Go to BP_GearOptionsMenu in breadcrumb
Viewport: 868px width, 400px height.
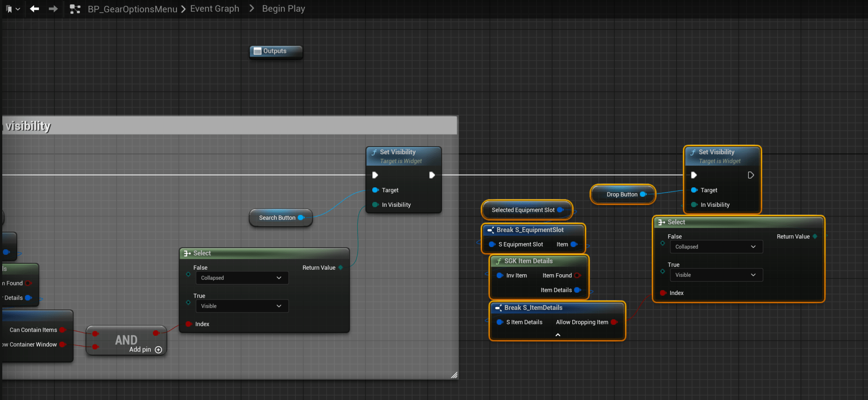(132, 9)
